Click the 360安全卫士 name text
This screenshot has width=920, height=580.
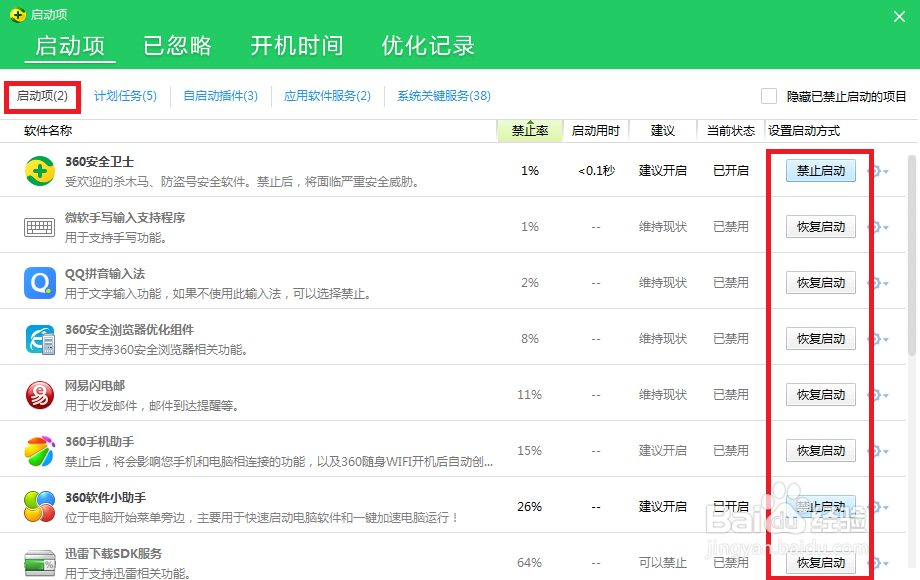point(99,162)
